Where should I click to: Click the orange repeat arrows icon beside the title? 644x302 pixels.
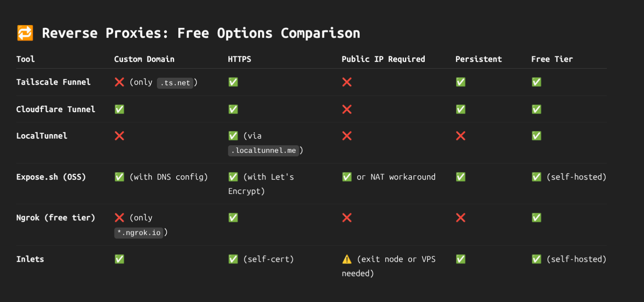coord(25,33)
